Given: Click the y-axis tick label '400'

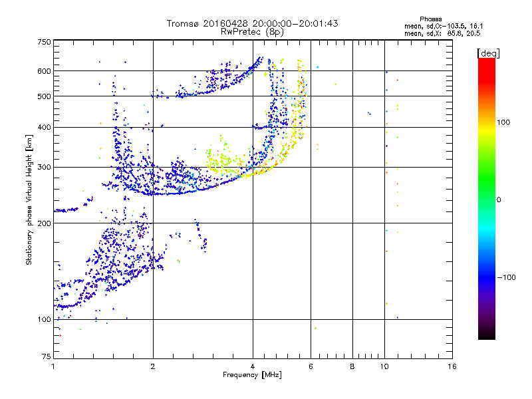Looking at the screenshot, I should click(44, 127).
